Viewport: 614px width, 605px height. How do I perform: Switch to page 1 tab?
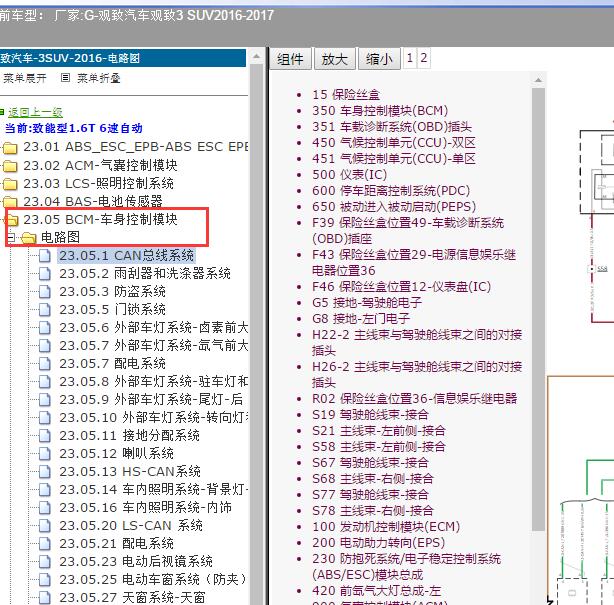410,58
